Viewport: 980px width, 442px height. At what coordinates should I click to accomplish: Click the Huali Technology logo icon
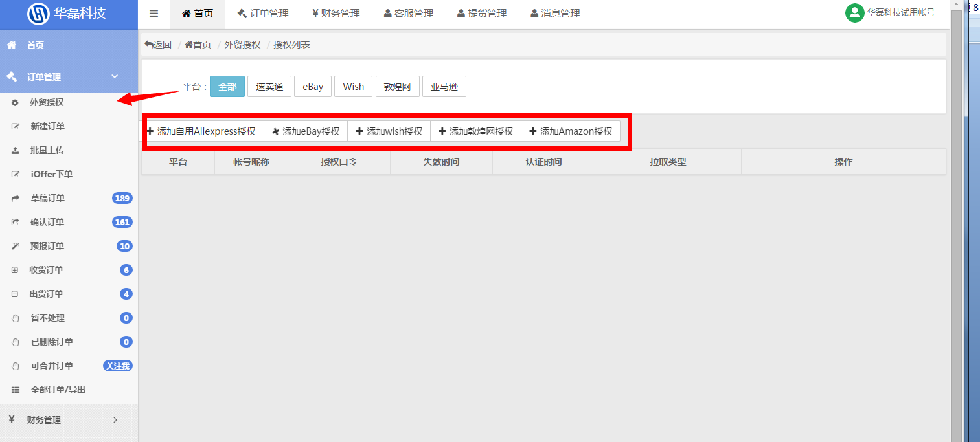[38, 14]
